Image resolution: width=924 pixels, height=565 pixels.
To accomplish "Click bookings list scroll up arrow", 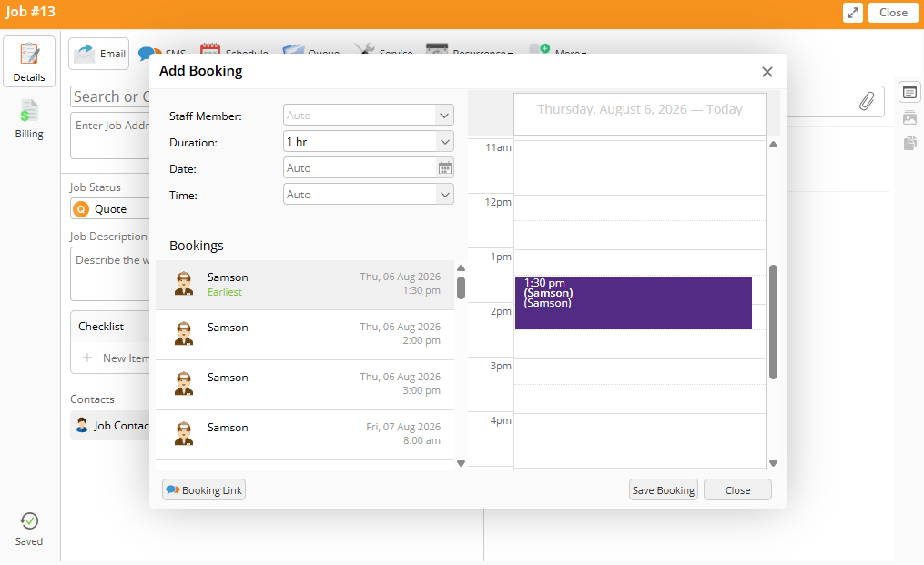I will (461, 268).
